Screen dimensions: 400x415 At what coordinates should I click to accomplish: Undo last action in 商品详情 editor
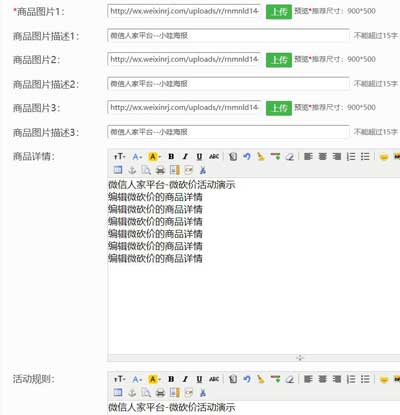[247, 156]
